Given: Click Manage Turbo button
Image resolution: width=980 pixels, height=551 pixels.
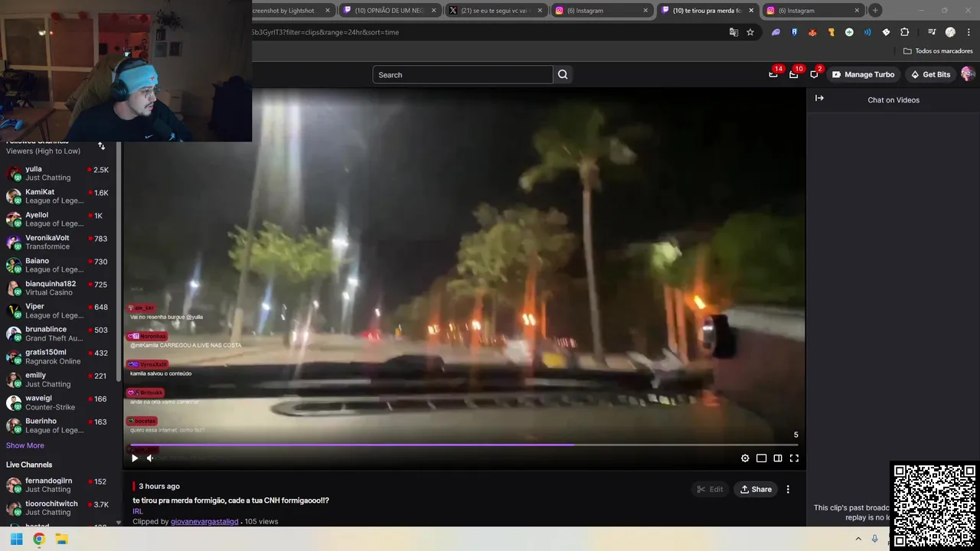Looking at the screenshot, I should coord(863,74).
